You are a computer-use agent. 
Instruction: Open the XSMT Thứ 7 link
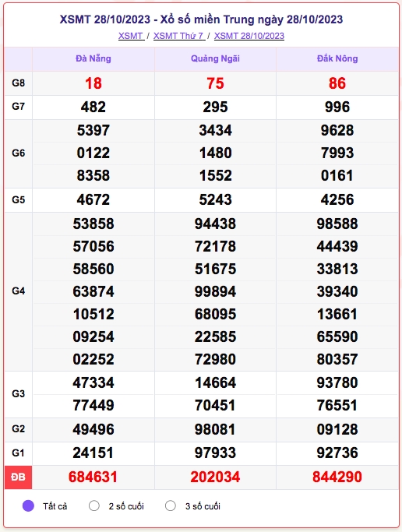(179, 36)
